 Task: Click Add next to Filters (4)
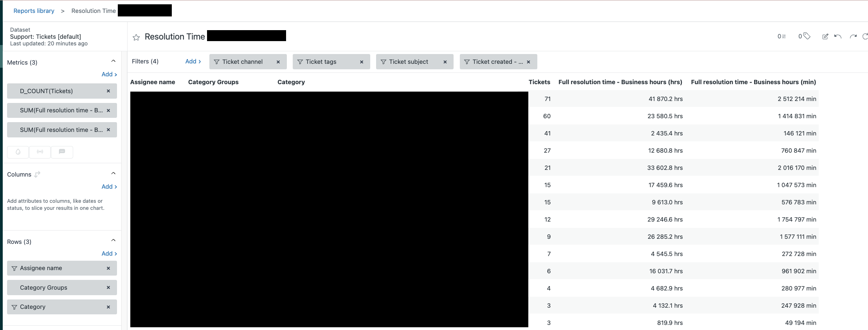tap(193, 61)
